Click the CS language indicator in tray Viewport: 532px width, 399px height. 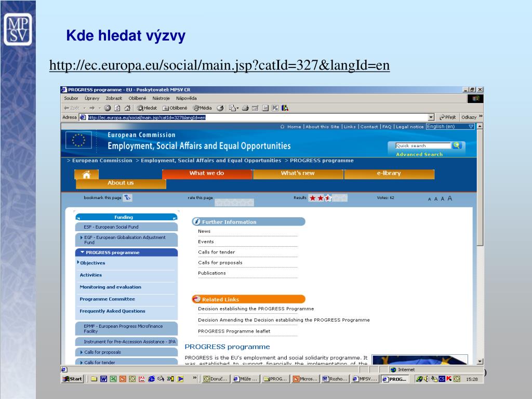point(442,379)
